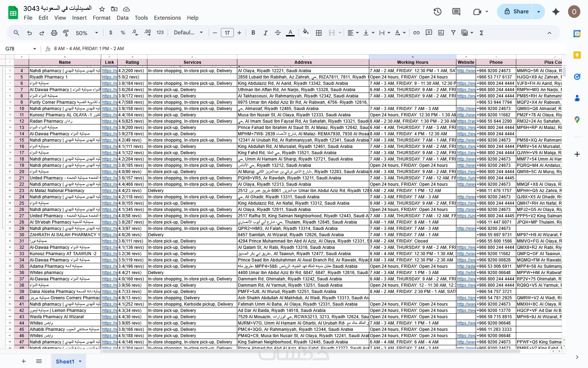Open Sheet1 tab options arrow
This screenshot has height=368, width=588.
coord(80,361)
